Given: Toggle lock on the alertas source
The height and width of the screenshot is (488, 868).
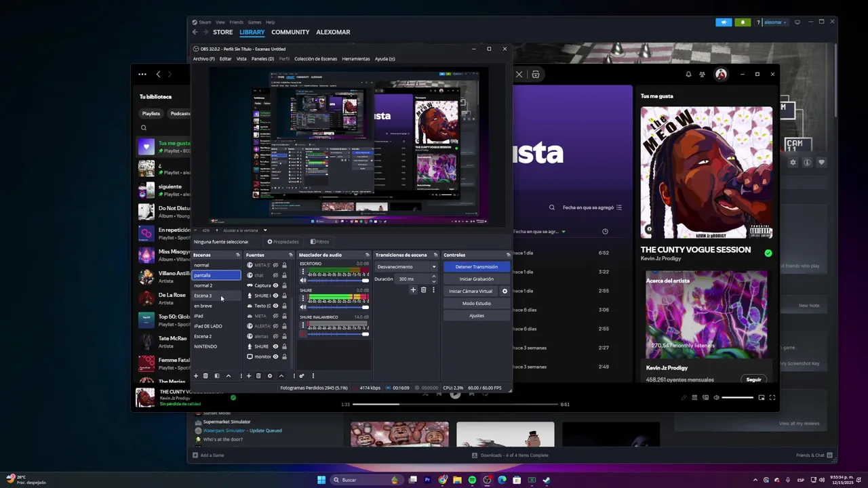Looking at the screenshot, I should 284,336.
